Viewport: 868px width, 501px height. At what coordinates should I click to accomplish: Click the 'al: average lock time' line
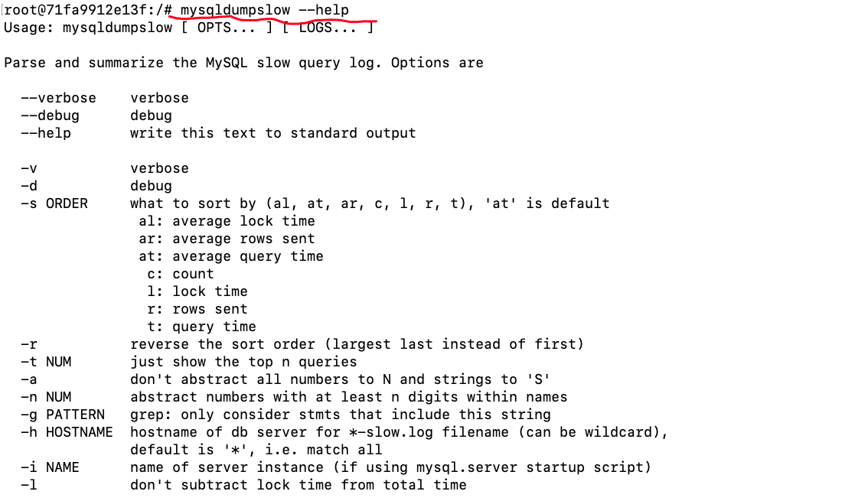tap(227, 221)
